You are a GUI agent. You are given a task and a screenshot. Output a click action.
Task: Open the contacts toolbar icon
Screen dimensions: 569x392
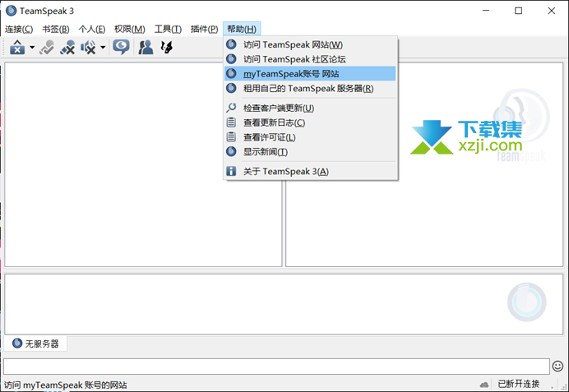pos(146,47)
